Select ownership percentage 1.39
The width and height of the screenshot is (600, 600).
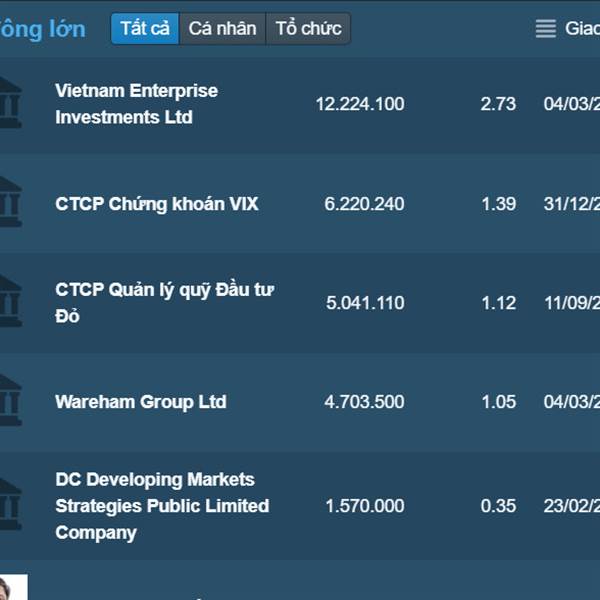(499, 204)
